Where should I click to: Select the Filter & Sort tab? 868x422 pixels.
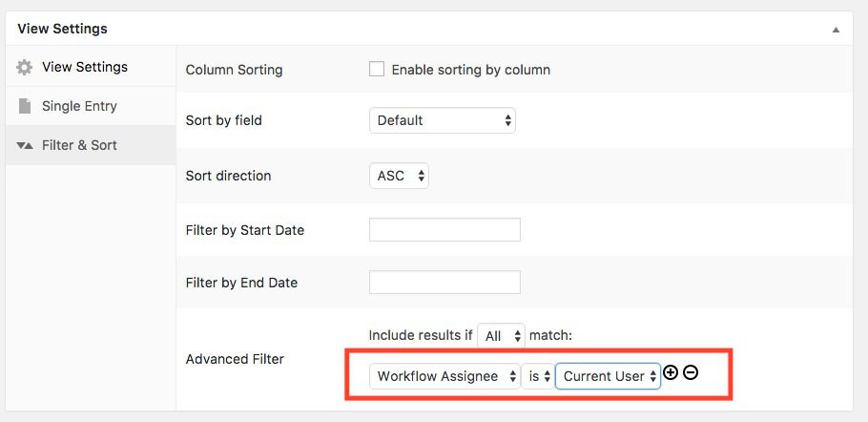pos(79,145)
